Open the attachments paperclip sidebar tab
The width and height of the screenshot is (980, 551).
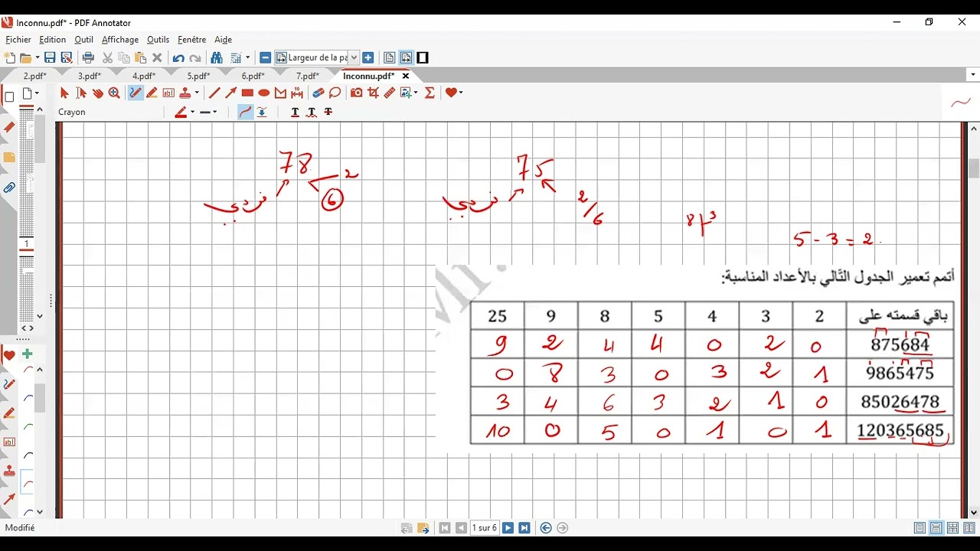(9, 187)
